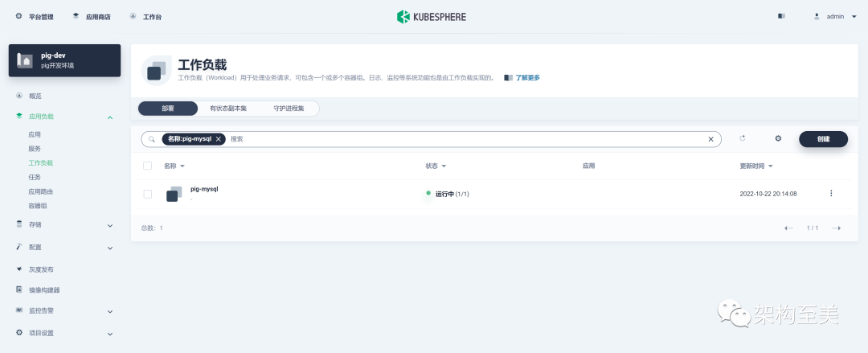Viewport: 868px width, 353px height.
Task: Click the 创建 button
Action: (823, 139)
